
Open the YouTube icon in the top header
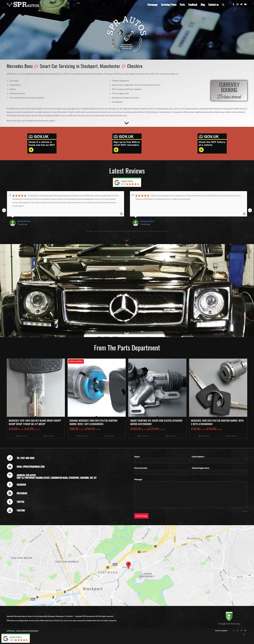point(245,4)
